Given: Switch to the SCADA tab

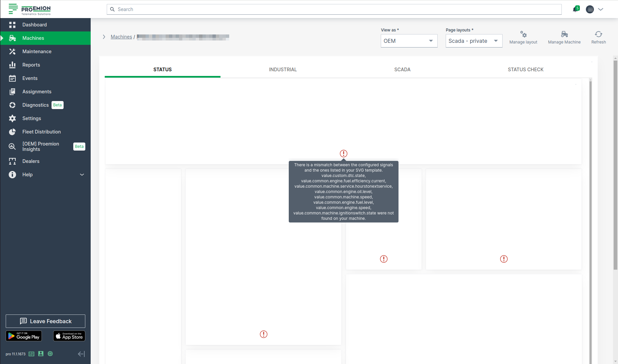Looking at the screenshot, I should coord(402,70).
